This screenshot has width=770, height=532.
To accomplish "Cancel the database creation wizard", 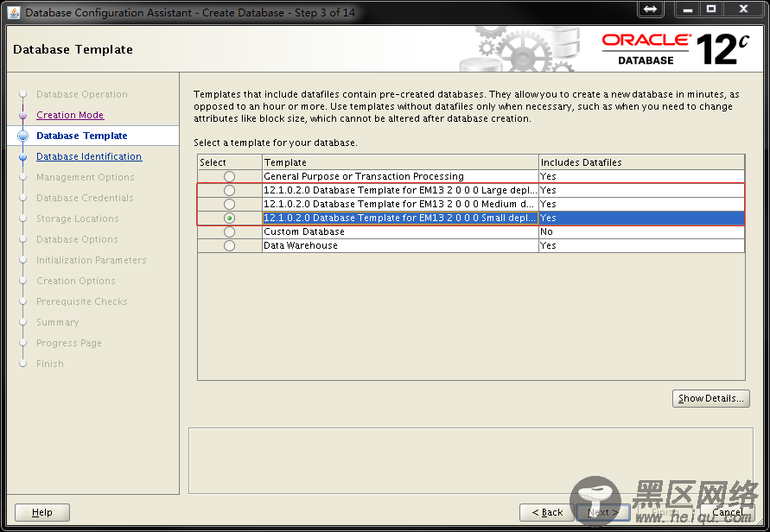I will click(728, 512).
